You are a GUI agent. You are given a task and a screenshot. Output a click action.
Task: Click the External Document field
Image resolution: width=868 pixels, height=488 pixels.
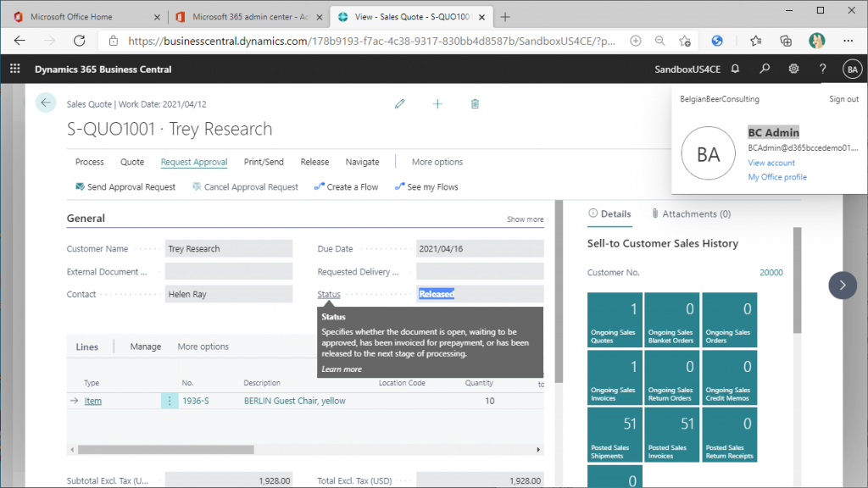tap(229, 271)
